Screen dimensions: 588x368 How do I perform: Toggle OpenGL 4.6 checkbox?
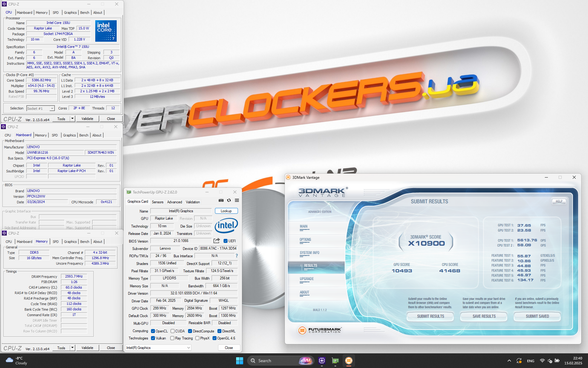(x=214, y=338)
